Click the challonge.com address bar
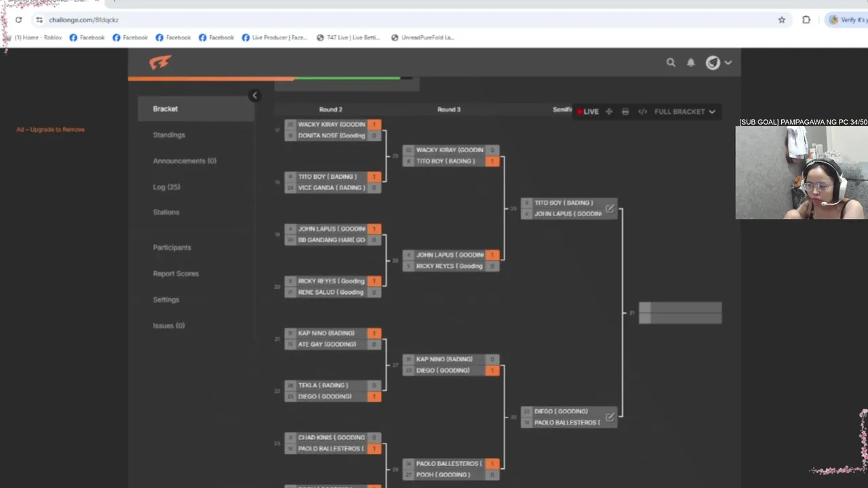Viewport: 868px width, 488px height. 407,20
